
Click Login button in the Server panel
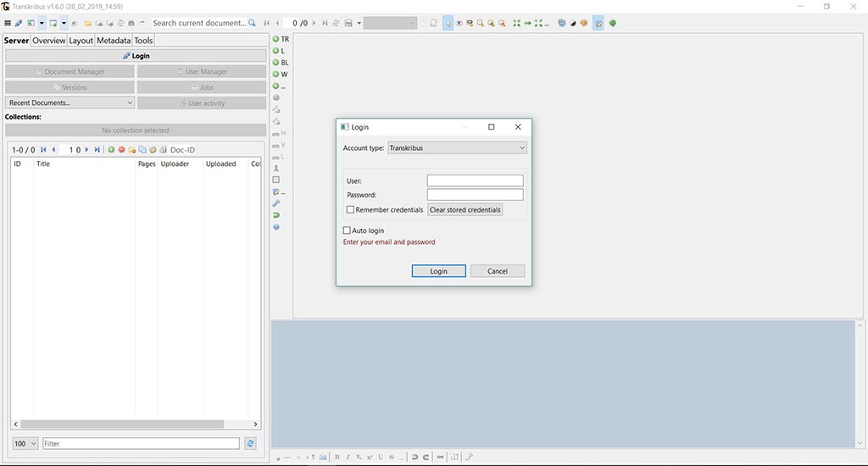click(x=136, y=56)
